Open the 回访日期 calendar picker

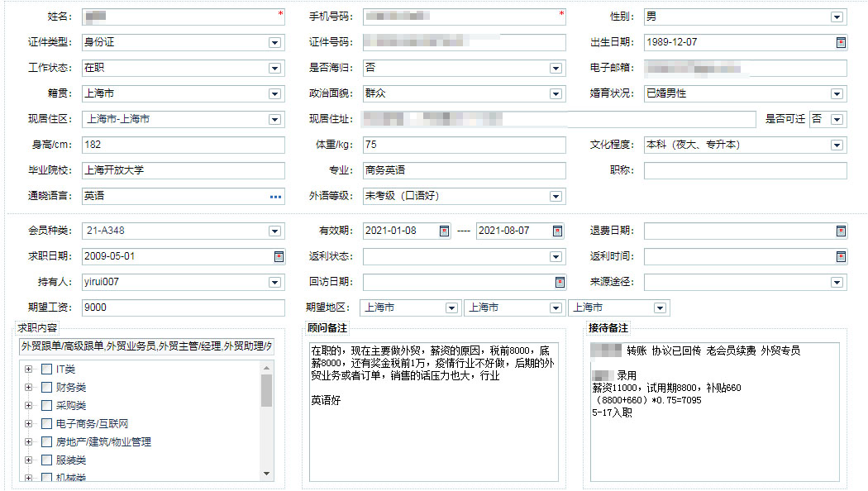click(560, 283)
